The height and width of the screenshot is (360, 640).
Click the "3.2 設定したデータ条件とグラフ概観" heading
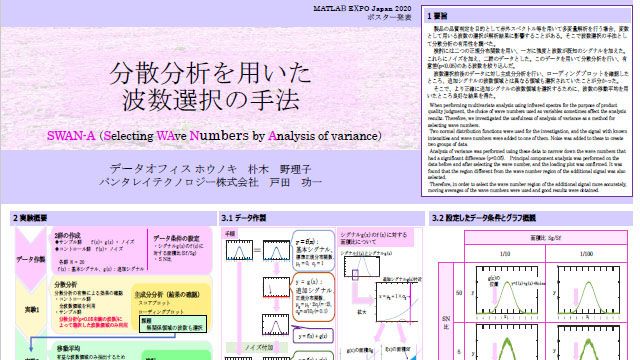point(484,218)
